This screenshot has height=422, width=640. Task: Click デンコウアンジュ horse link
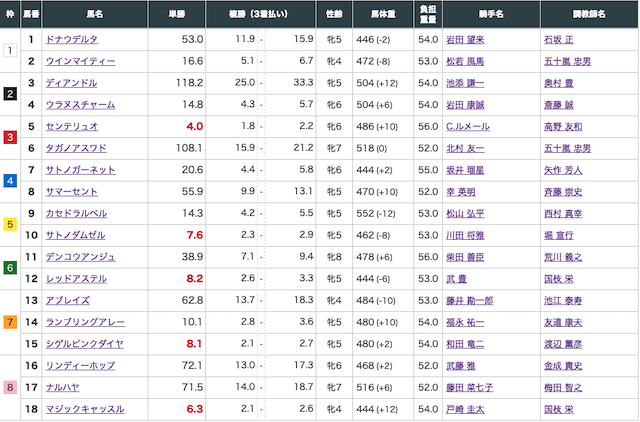tap(80, 257)
